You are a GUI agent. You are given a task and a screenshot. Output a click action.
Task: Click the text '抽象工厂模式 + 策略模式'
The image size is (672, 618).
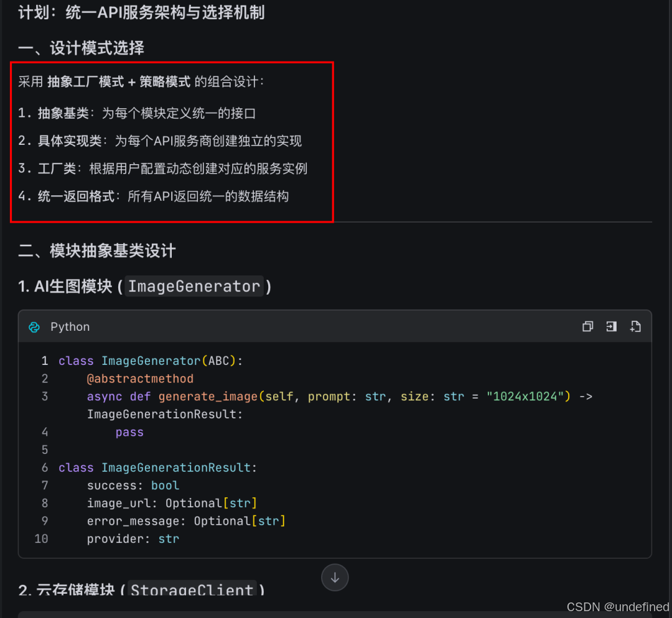tap(119, 81)
